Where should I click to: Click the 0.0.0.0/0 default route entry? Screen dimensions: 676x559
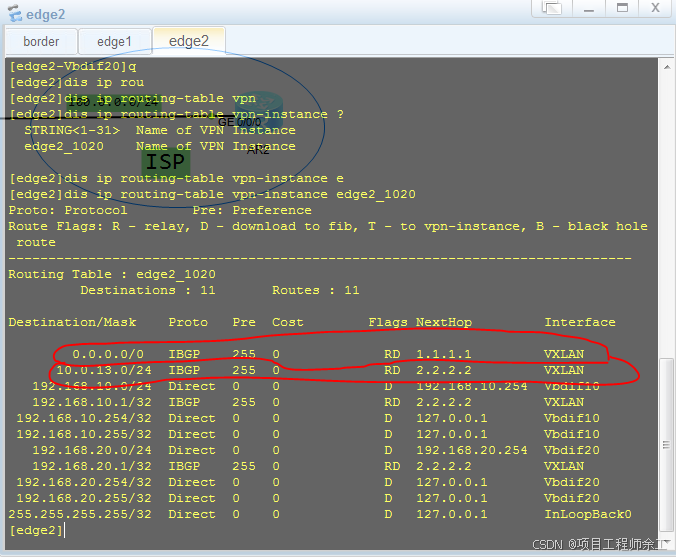pyautogui.click(x=108, y=354)
